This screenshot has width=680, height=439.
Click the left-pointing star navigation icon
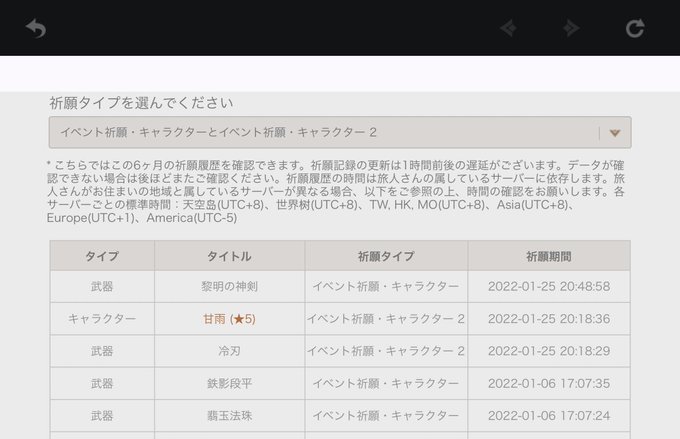click(x=508, y=29)
